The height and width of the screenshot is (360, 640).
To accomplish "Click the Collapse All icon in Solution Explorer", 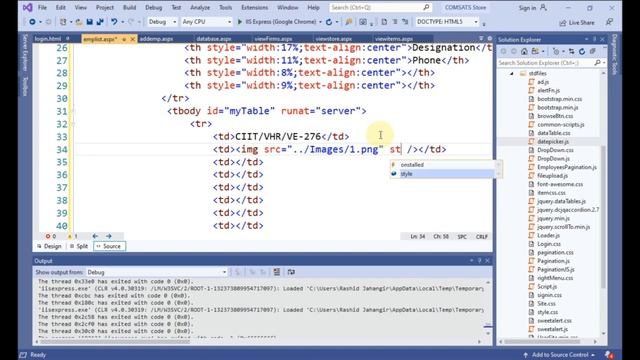I will pyautogui.click(x=592, y=51).
